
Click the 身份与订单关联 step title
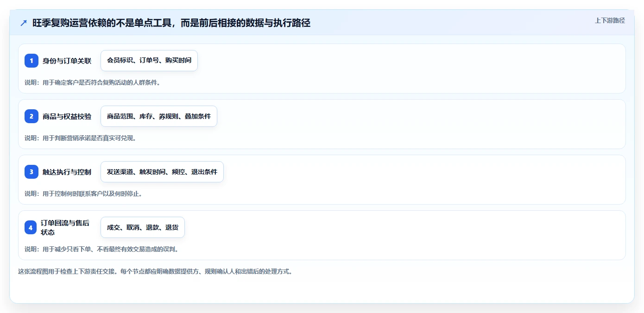pyautogui.click(x=67, y=61)
